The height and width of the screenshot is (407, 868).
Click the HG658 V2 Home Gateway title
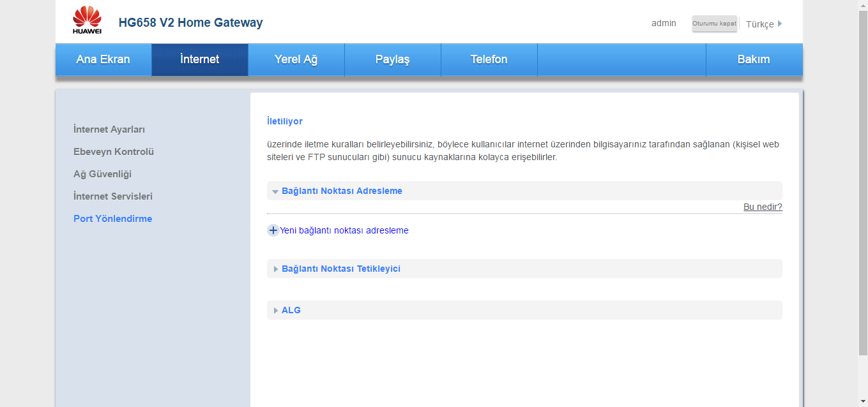tap(190, 22)
